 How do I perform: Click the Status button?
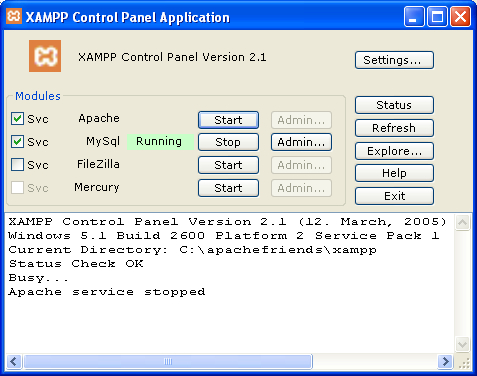(394, 105)
